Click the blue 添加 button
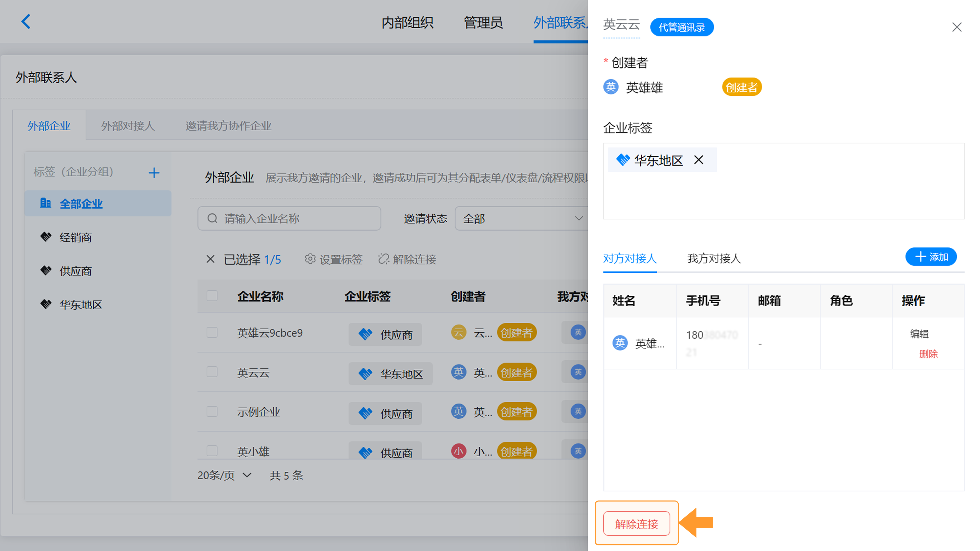The image size is (980, 551). point(931,257)
